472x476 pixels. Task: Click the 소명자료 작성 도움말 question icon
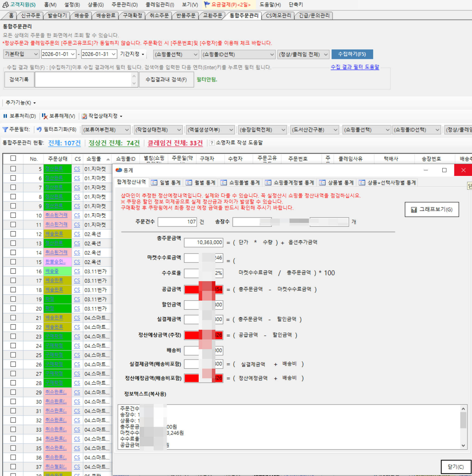tap(212, 143)
